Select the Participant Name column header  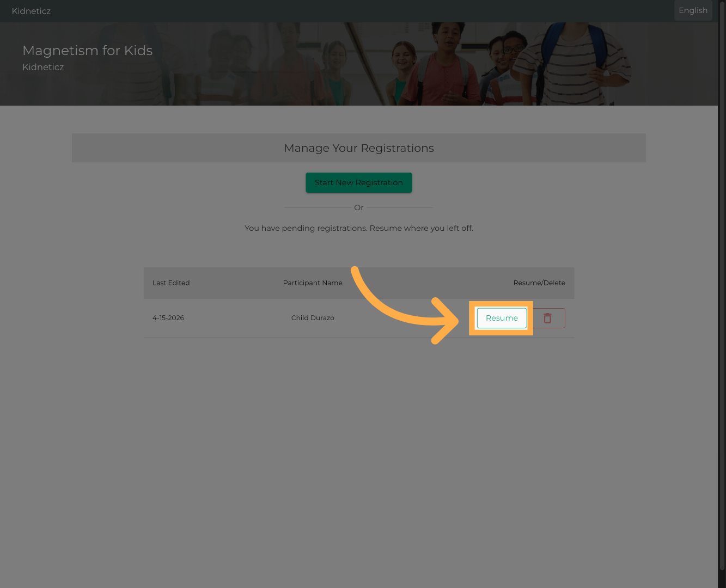click(x=313, y=283)
